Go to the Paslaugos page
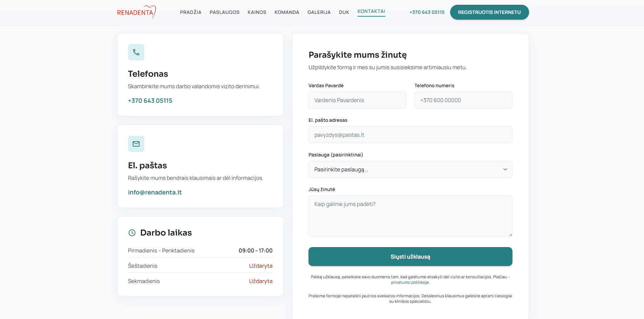Viewport: 644px width, 319px height. coord(225,12)
